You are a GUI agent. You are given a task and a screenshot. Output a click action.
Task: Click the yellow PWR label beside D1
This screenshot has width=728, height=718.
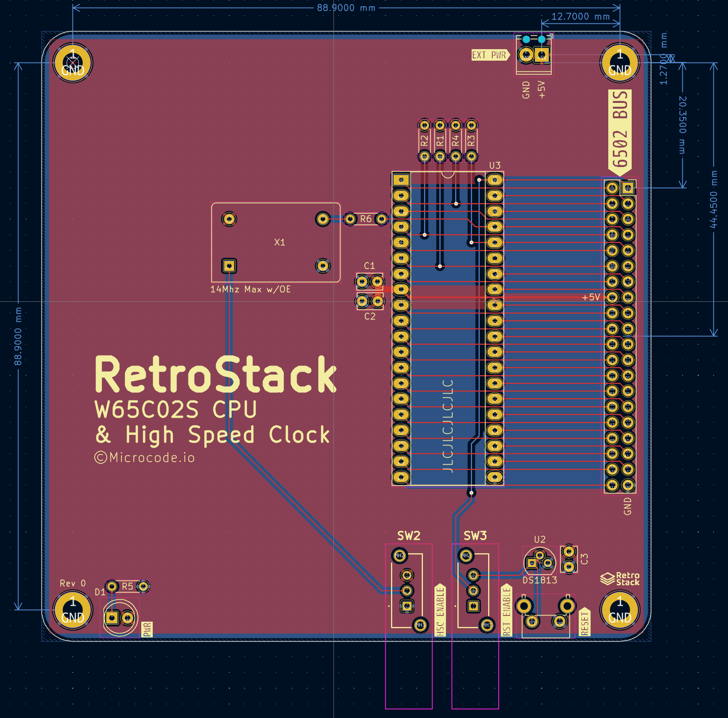click(x=147, y=629)
